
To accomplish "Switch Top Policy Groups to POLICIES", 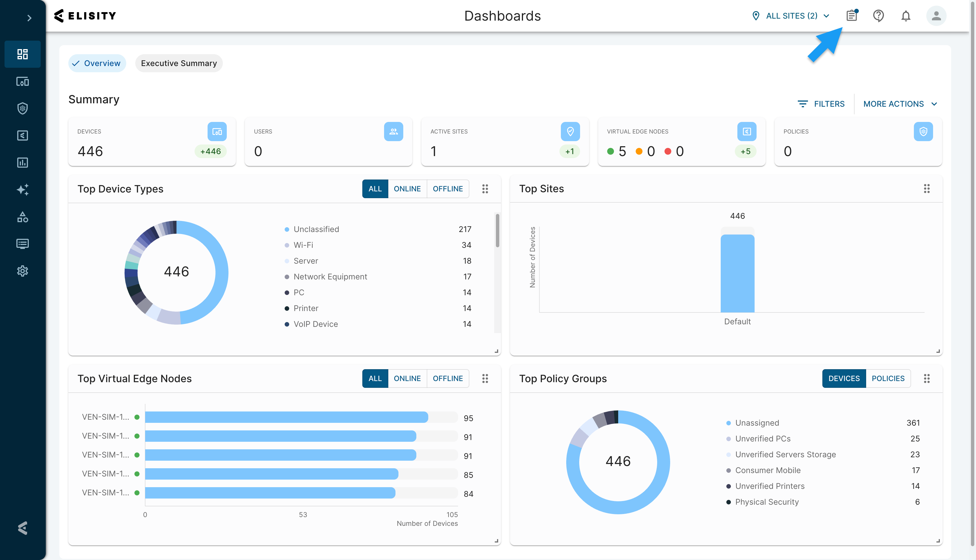I will 888,379.
